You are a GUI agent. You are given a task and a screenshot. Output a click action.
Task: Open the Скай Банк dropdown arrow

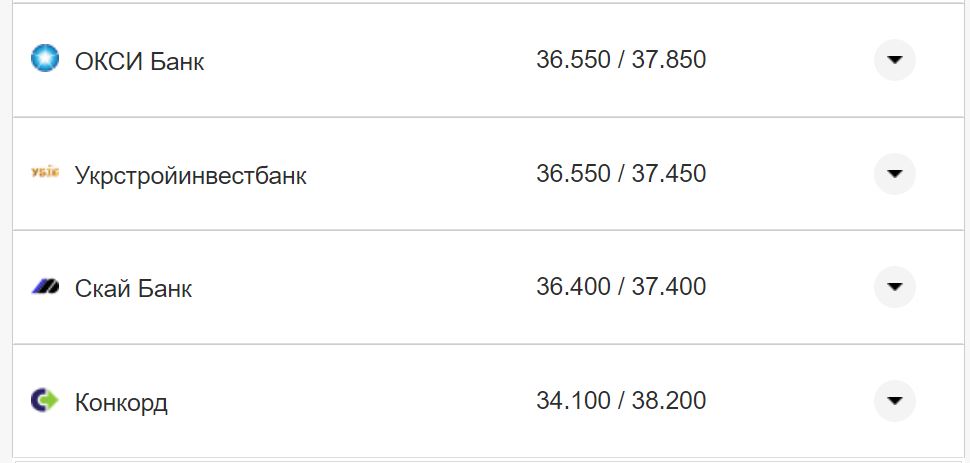tap(894, 288)
